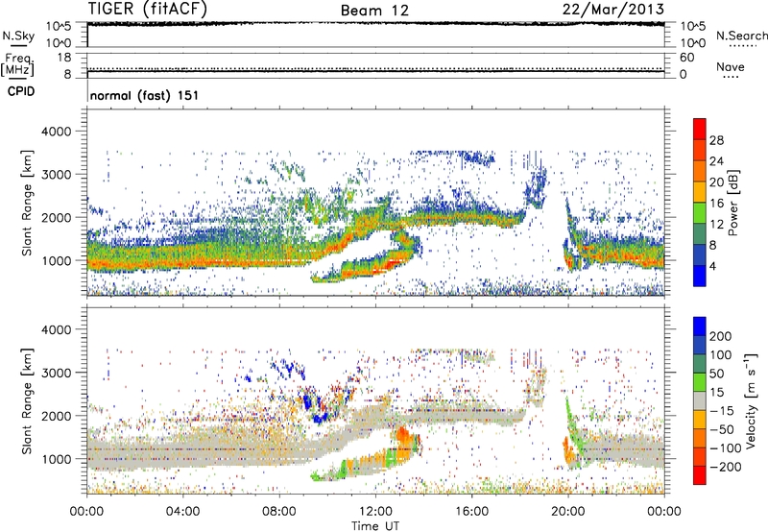Click the -15 tick on Velocity colorbar

click(x=722, y=410)
